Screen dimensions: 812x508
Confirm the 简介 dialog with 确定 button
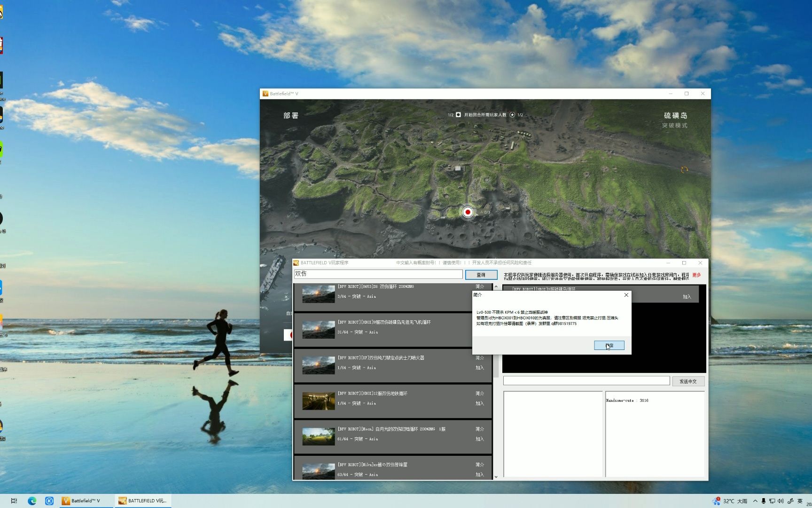click(609, 345)
